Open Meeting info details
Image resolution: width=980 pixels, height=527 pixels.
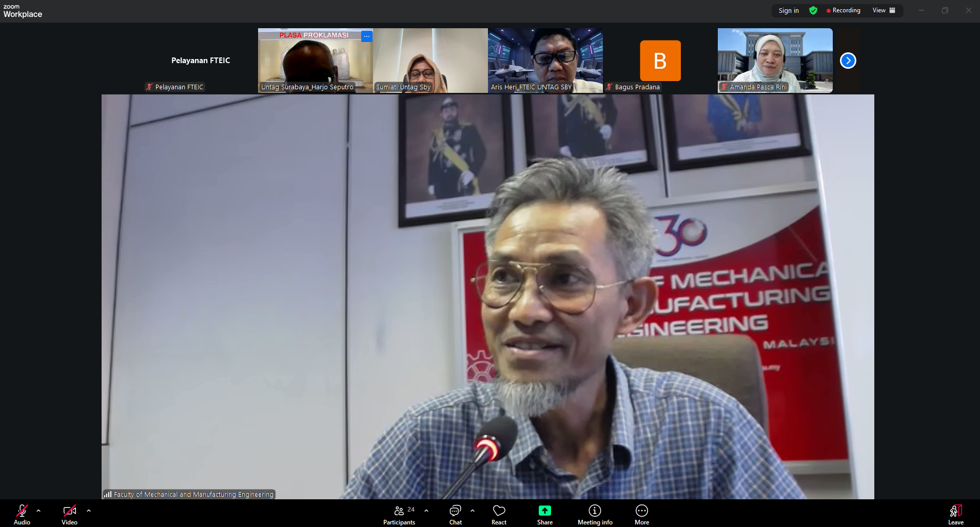pos(595,514)
